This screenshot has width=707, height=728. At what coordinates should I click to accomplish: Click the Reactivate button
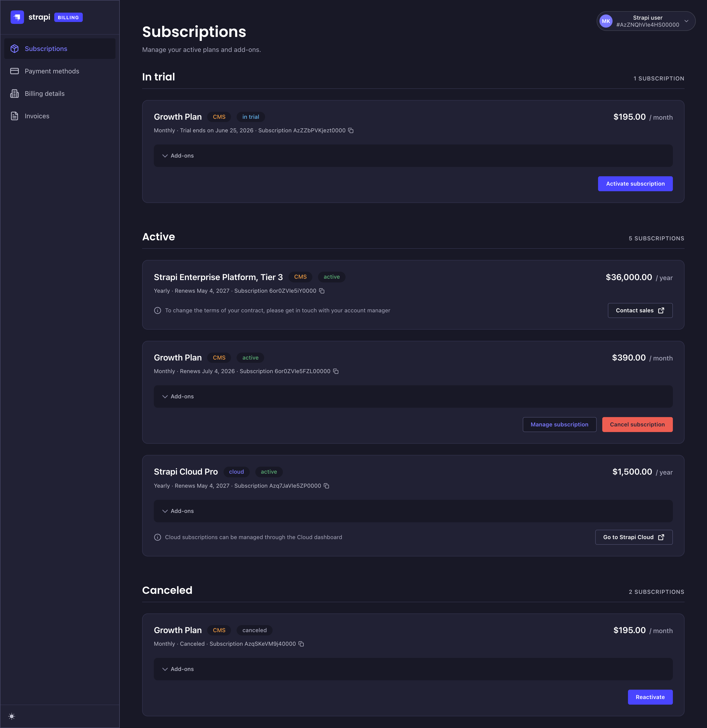pos(650,697)
